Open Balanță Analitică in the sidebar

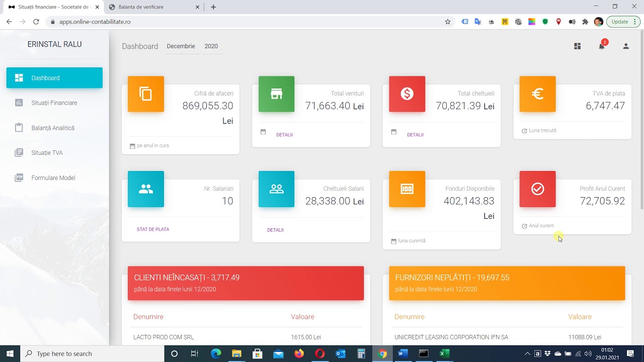54,128
